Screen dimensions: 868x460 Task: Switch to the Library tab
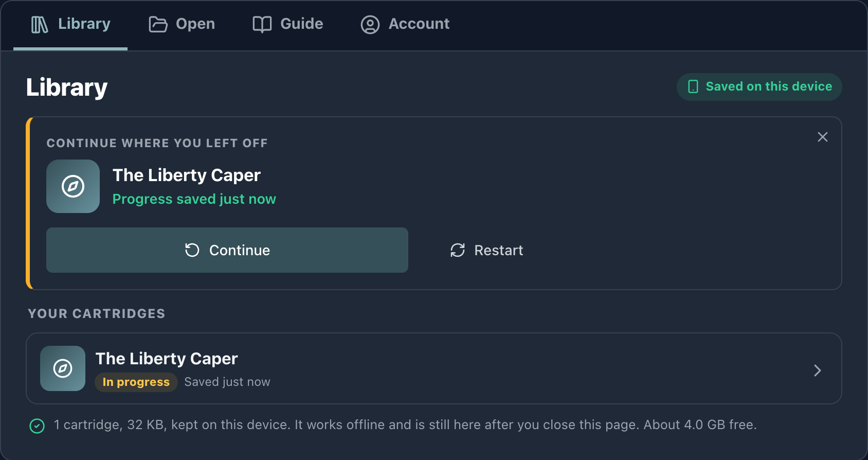[70, 24]
